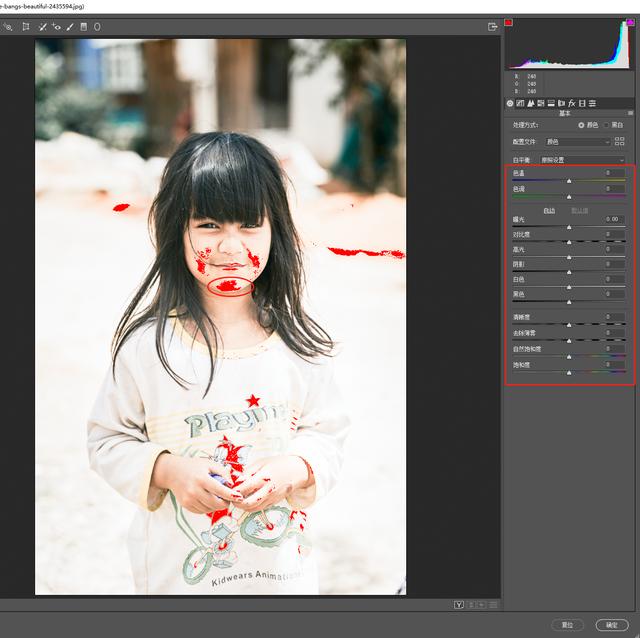The width and height of the screenshot is (640, 638).
Task: Click the copy settings to before icon
Action: click(482, 605)
